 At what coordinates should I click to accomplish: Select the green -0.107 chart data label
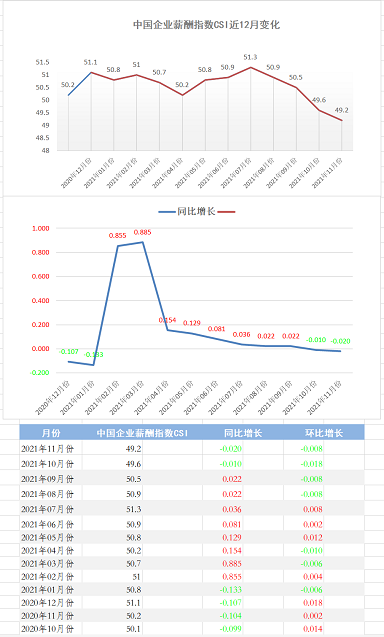pos(69,351)
